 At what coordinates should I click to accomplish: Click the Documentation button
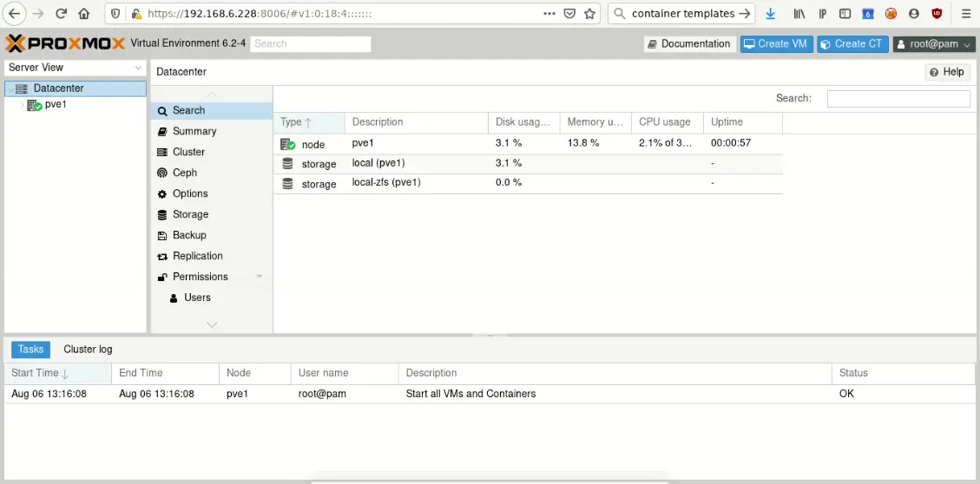tap(689, 43)
